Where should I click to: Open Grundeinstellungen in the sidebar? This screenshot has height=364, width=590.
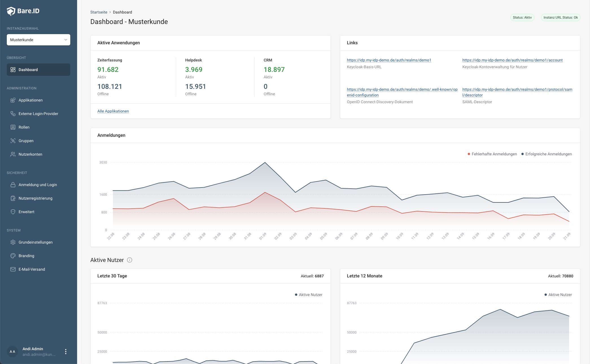point(36,242)
